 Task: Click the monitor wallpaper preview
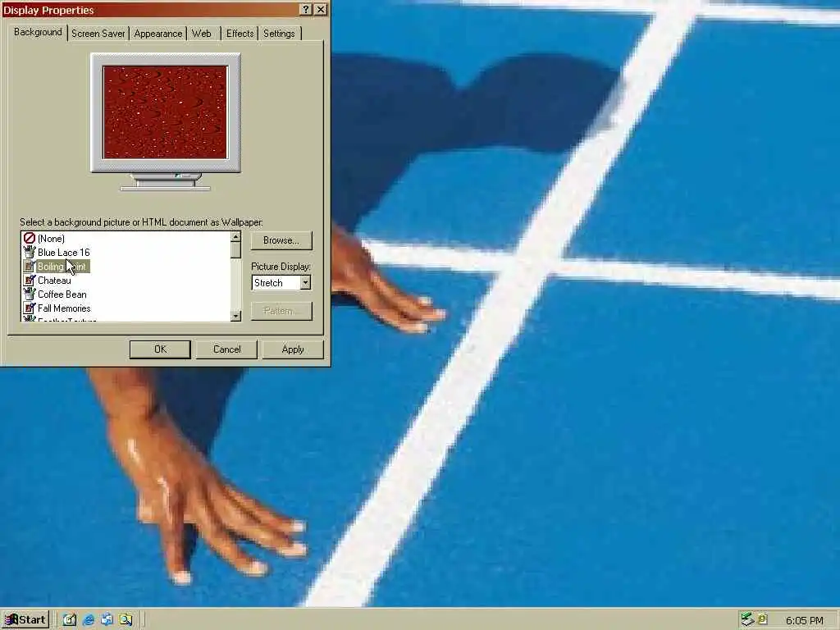(x=166, y=112)
